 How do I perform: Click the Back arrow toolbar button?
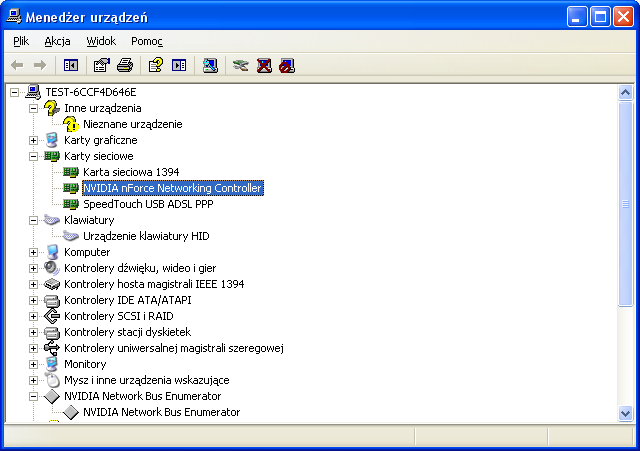17,65
